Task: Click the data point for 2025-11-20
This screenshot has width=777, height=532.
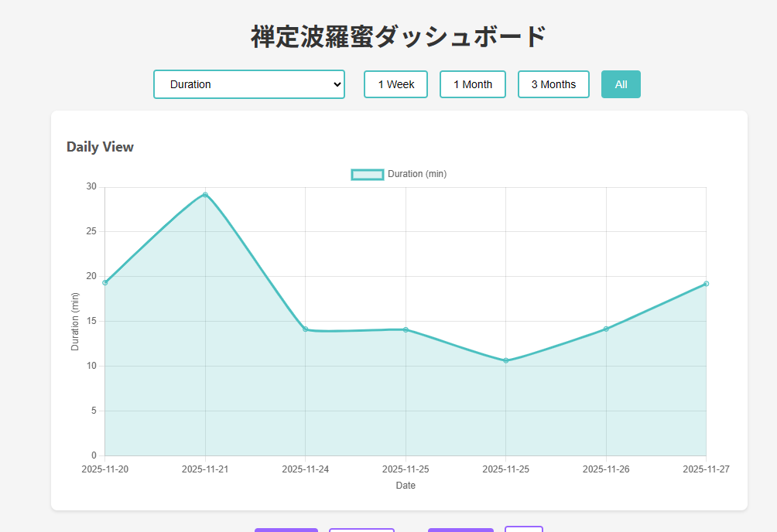Action: [x=105, y=282]
